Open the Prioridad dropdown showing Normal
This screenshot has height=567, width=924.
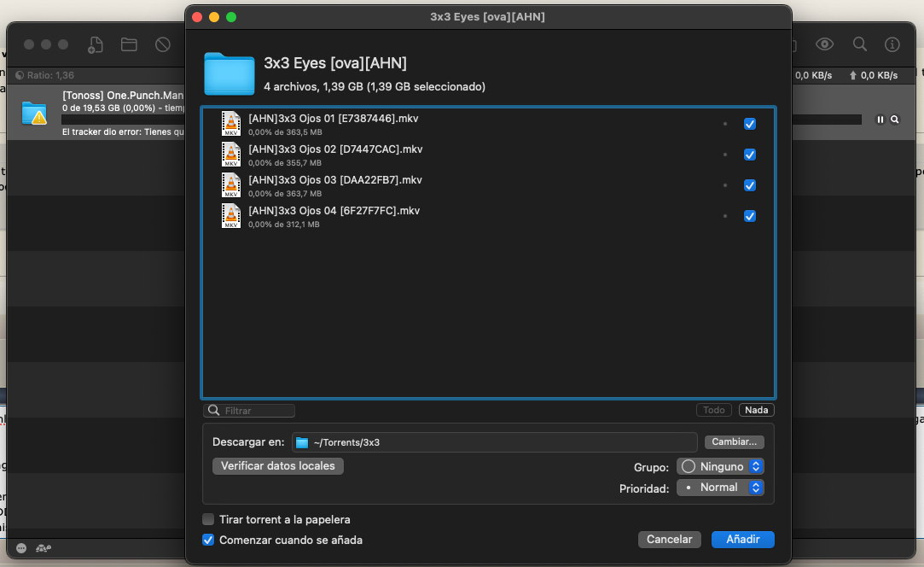[720, 488]
